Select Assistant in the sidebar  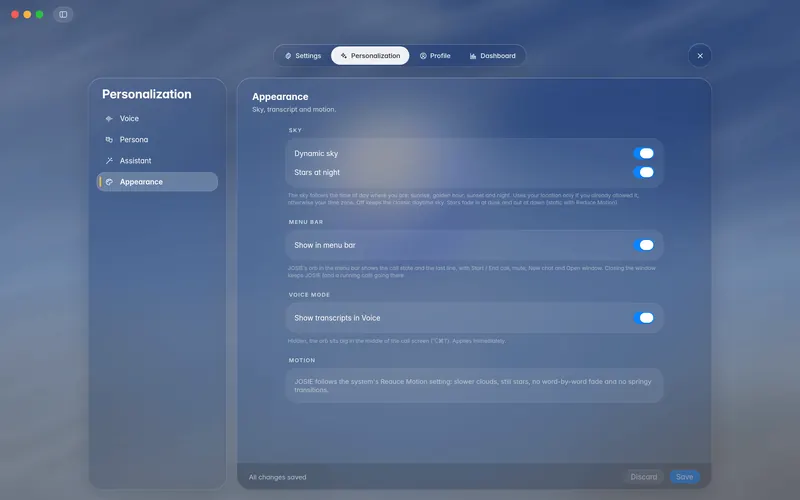click(157, 161)
